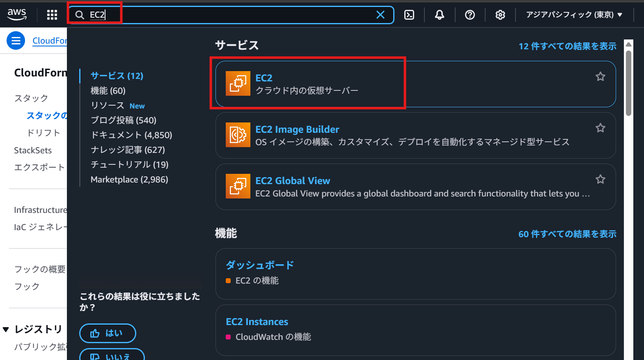The height and width of the screenshot is (360, 644).
Task: Click the AWS logo home icon
Action: (x=17, y=14)
